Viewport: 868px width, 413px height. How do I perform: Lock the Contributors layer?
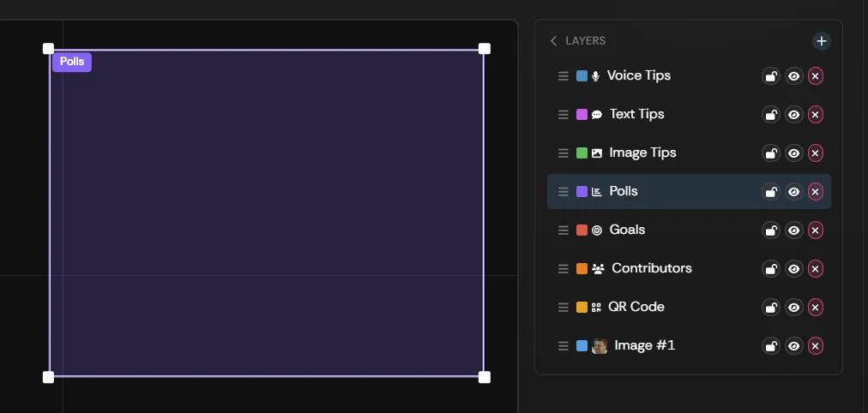click(771, 269)
